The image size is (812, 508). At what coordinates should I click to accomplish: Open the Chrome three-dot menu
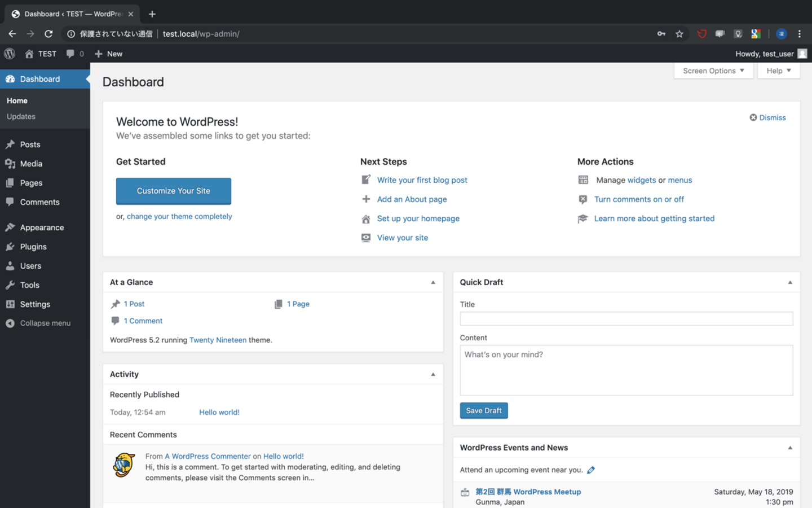pyautogui.click(x=800, y=34)
